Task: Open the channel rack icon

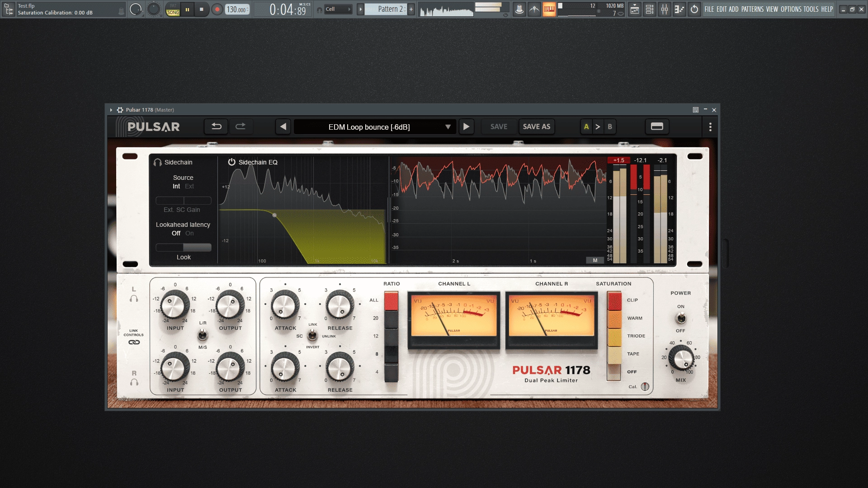Action: [650, 9]
